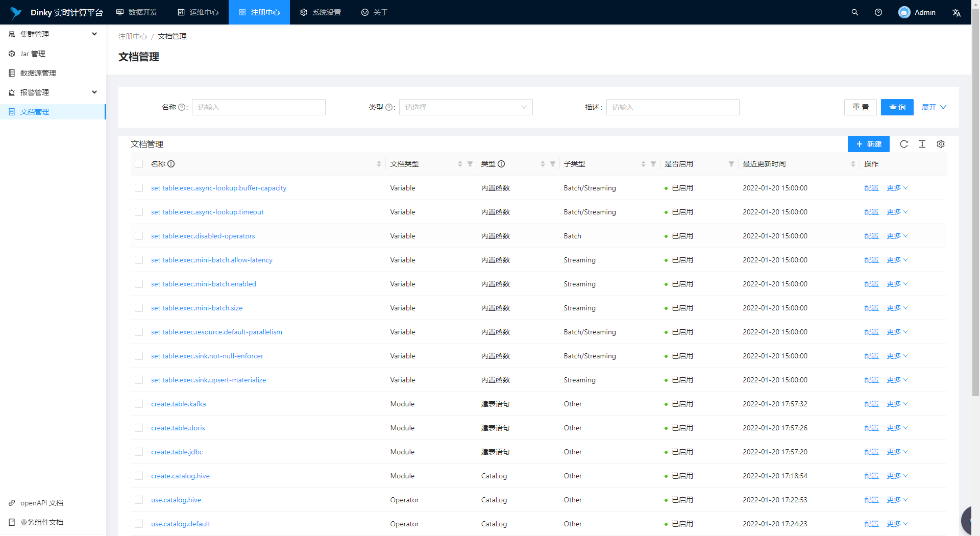Toggle the select-all checkbox in table header
The height and width of the screenshot is (536, 980).
pyautogui.click(x=139, y=164)
